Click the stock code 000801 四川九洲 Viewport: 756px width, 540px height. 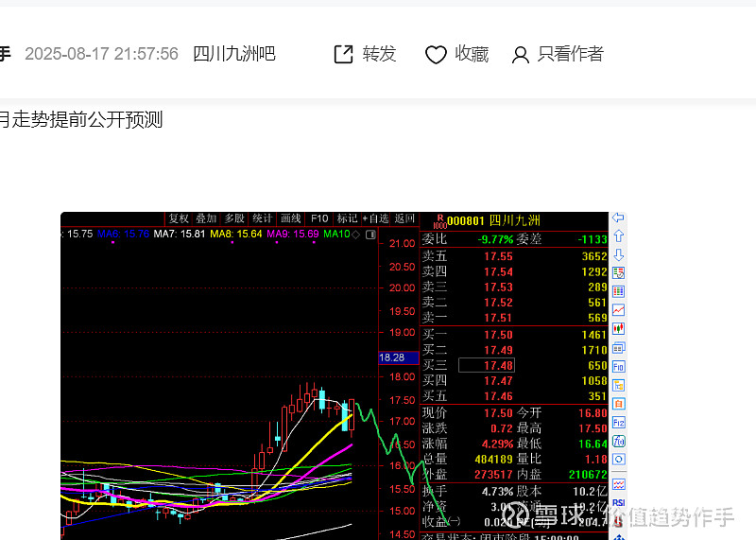coord(493,220)
